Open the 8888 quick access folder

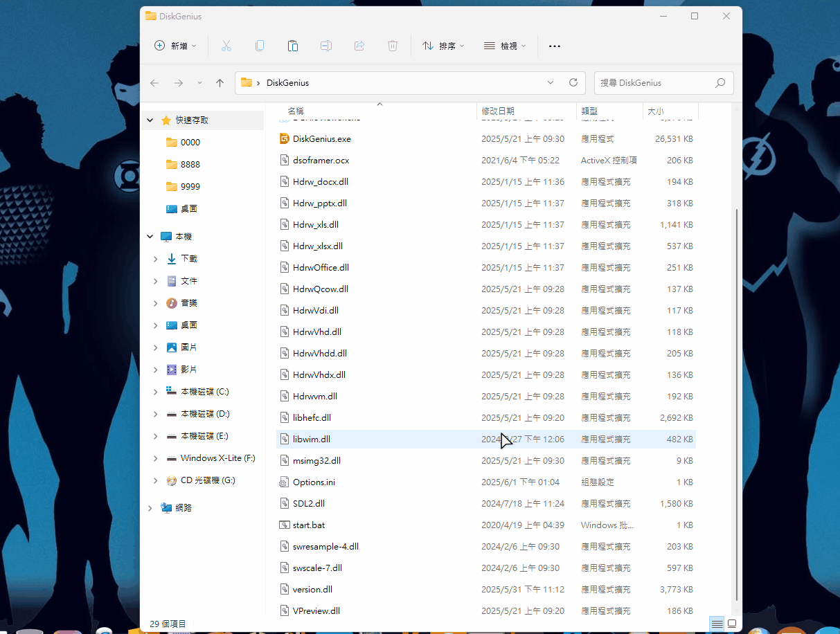click(190, 165)
